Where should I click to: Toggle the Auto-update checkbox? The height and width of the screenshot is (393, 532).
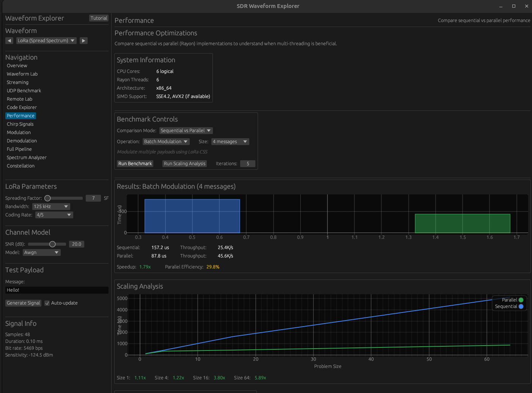click(x=47, y=303)
